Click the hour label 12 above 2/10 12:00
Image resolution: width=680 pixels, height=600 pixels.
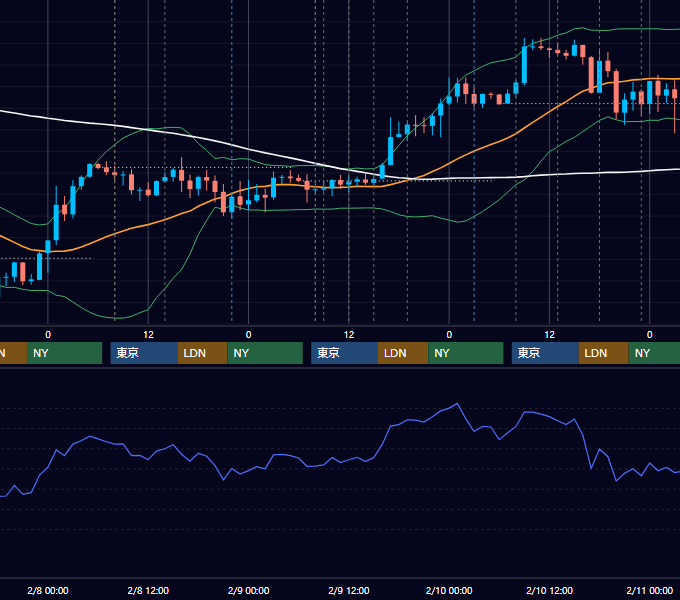click(x=549, y=335)
